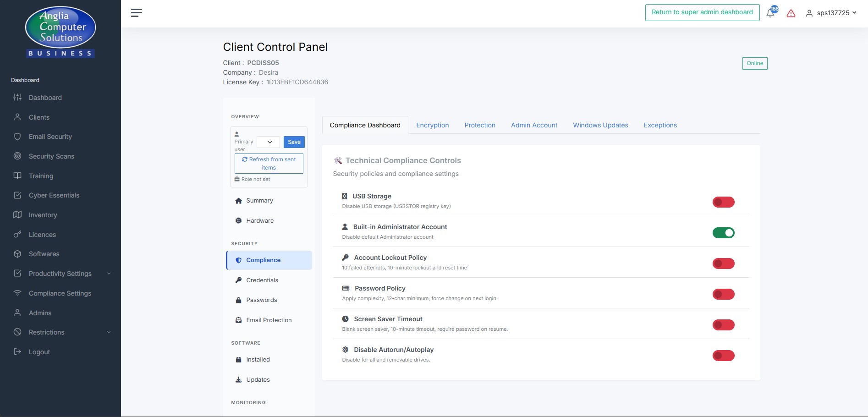The width and height of the screenshot is (868, 417).
Task: Click Refresh from sent items
Action: click(269, 163)
